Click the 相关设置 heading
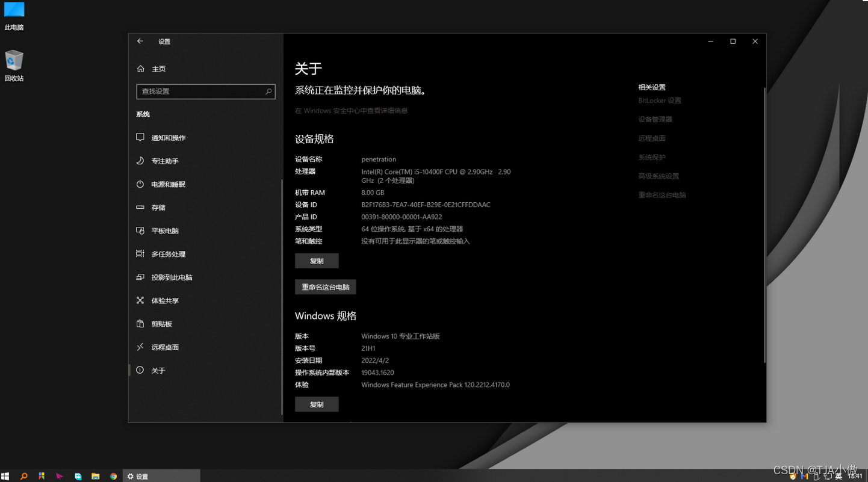The image size is (868, 482). tap(652, 87)
